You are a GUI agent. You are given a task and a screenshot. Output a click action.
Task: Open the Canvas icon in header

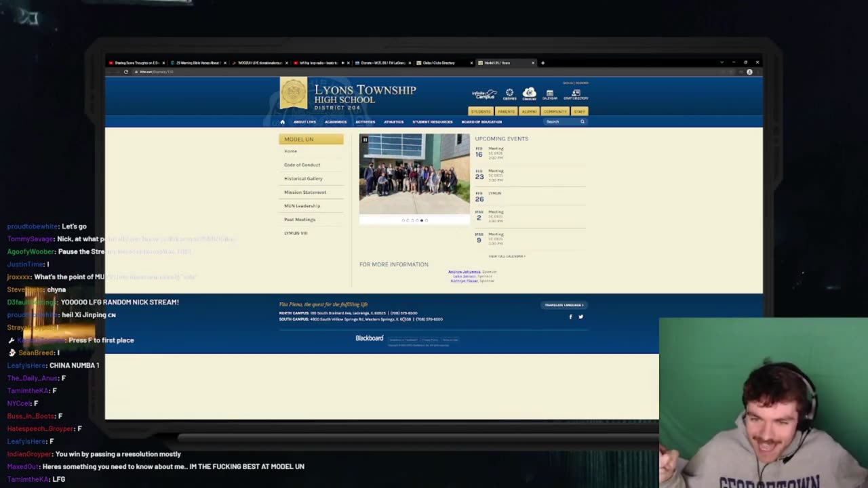point(509,94)
